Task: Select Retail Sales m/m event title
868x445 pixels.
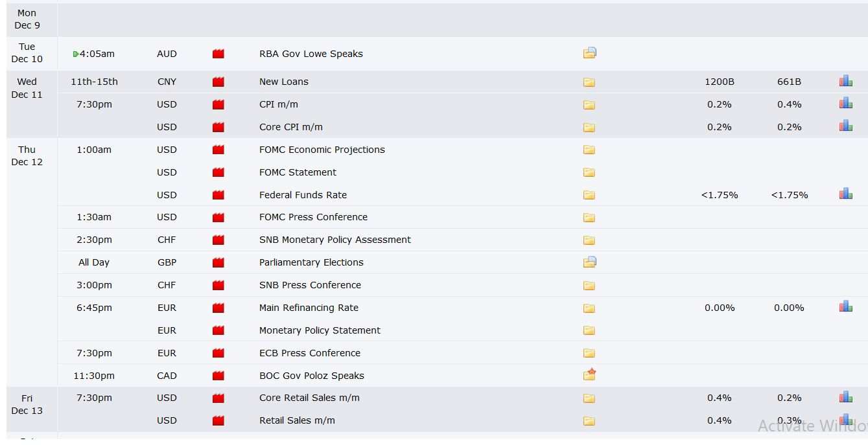Action: click(297, 420)
